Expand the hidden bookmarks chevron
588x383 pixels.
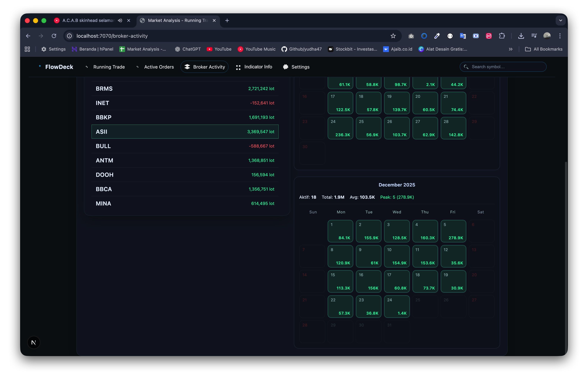(x=511, y=49)
